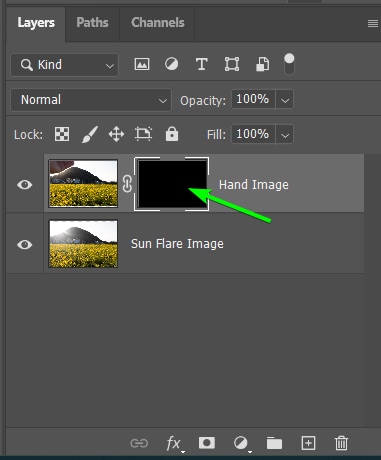Lock layer position
The height and width of the screenshot is (460, 381).
click(116, 134)
